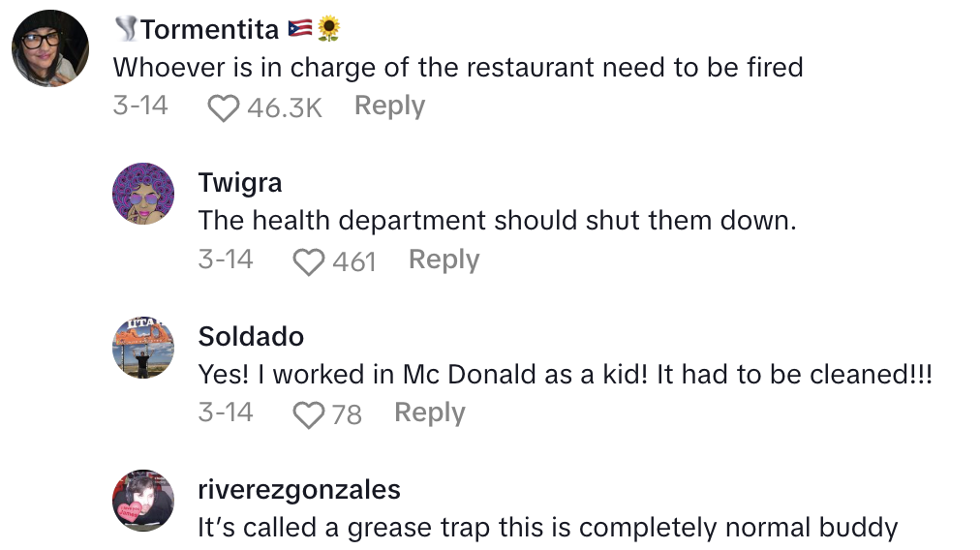
Task: Open riverezgonzales' profile avatar
Action: click(x=143, y=500)
